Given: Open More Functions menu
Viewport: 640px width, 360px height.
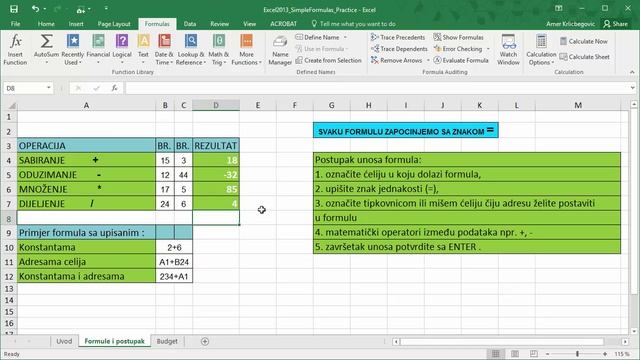Looking at the screenshot, I should coord(246,49).
